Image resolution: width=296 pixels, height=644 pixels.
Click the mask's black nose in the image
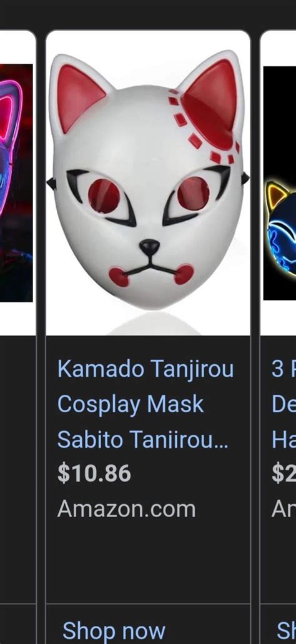(149, 247)
